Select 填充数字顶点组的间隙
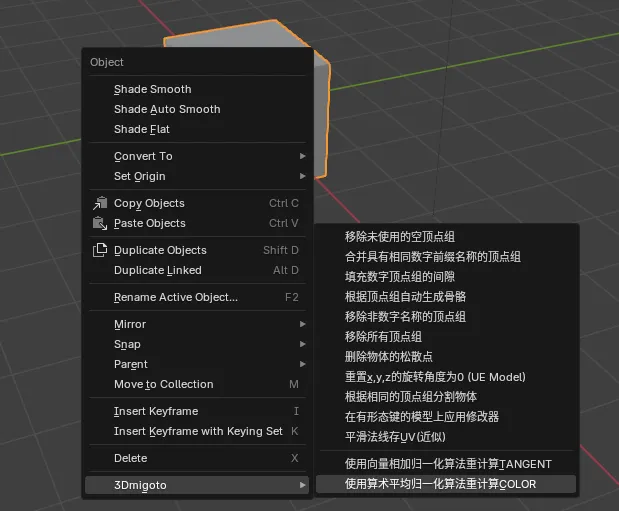Viewport: 619px width, 511px height. coord(446,276)
